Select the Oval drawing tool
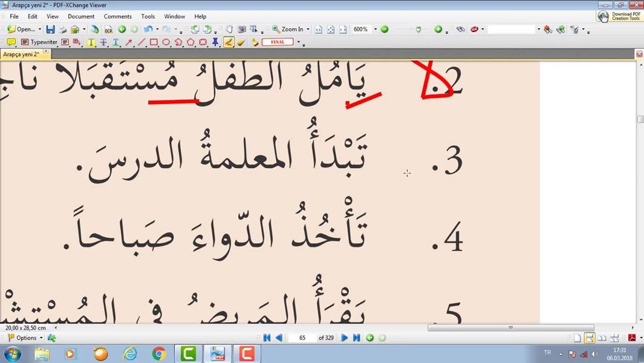 click(166, 42)
